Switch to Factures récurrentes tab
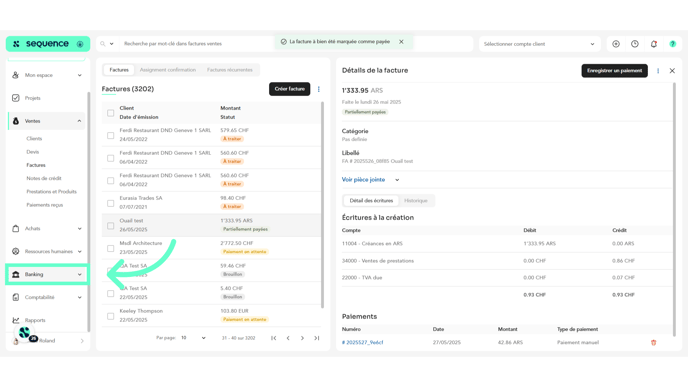Screen dimensions: 688x387 229,70
